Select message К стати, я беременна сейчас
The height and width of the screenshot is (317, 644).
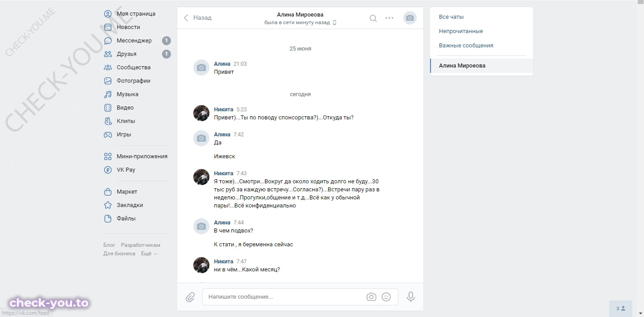pyautogui.click(x=253, y=245)
